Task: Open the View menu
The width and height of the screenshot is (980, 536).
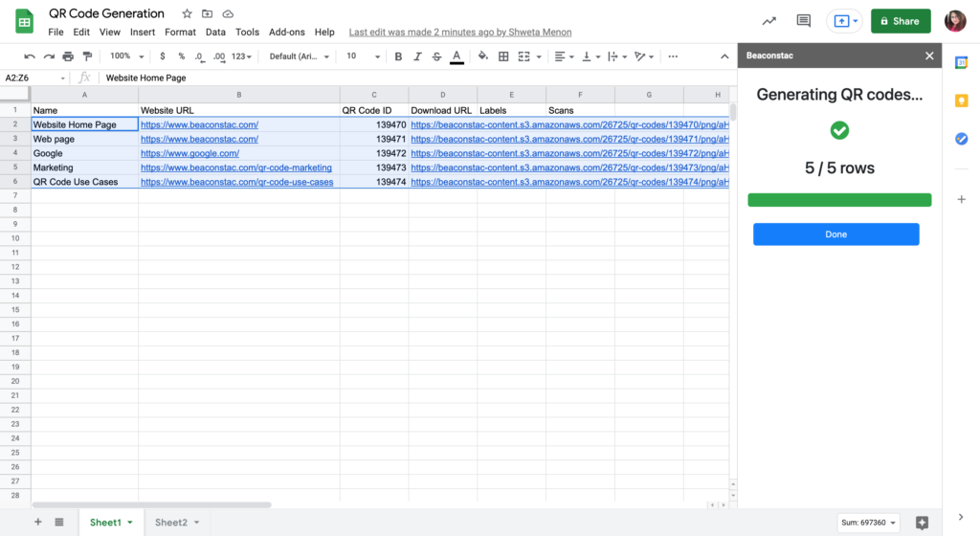Action: (x=109, y=32)
